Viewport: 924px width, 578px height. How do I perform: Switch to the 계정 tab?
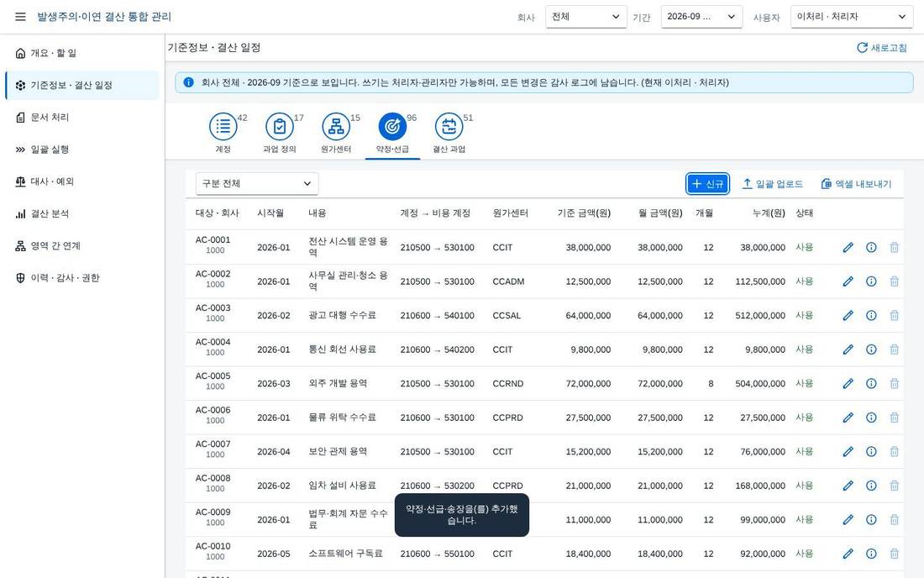[223, 133]
